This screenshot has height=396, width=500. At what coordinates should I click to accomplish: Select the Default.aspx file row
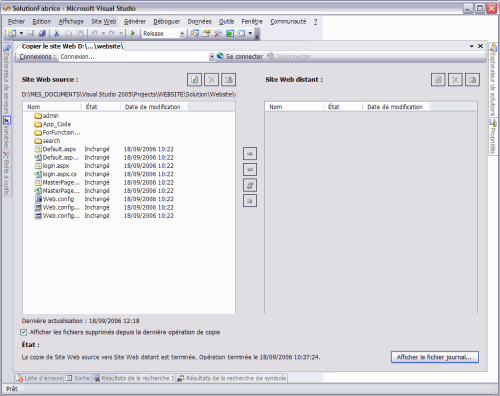(104, 149)
